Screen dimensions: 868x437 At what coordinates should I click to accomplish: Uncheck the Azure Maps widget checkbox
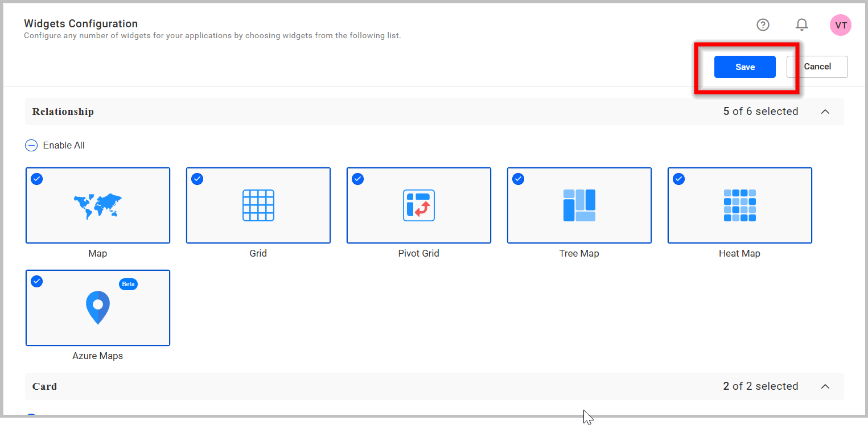point(36,281)
